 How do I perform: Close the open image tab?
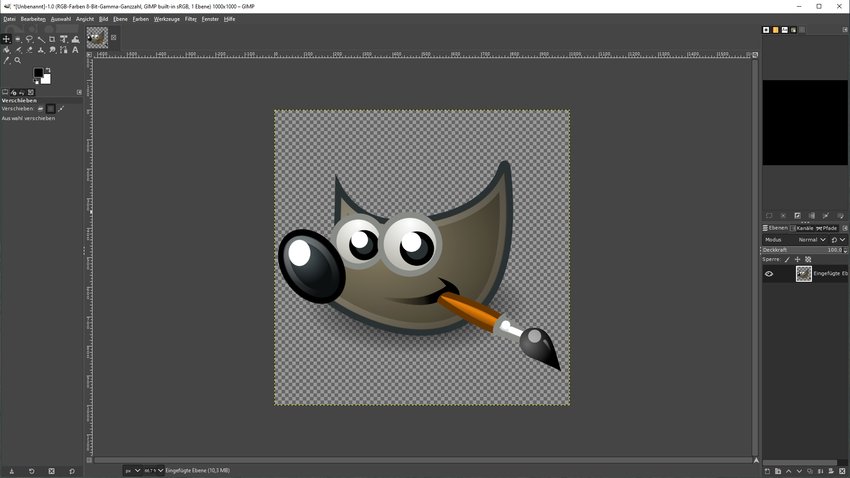[x=114, y=37]
